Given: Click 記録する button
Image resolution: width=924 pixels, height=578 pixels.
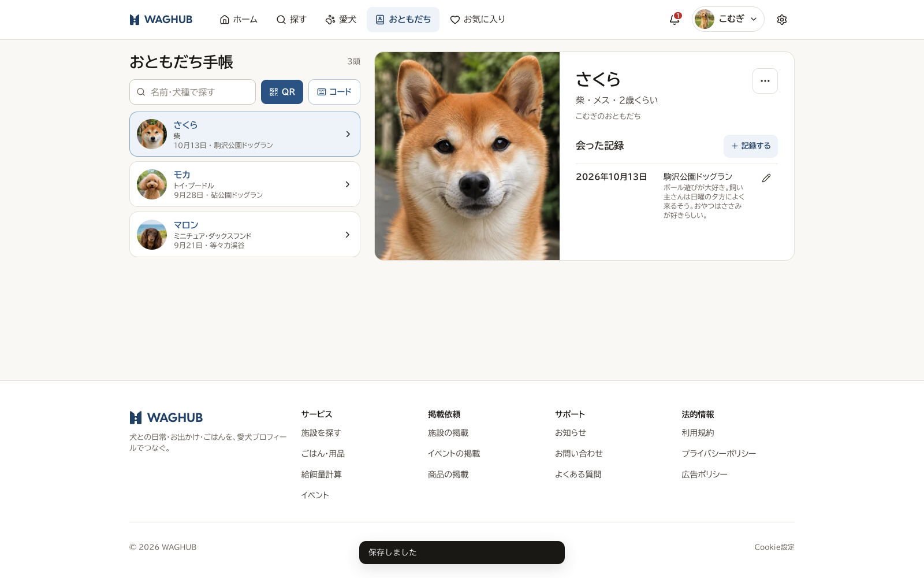Looking at the screenshot, I should click(751, 146).
